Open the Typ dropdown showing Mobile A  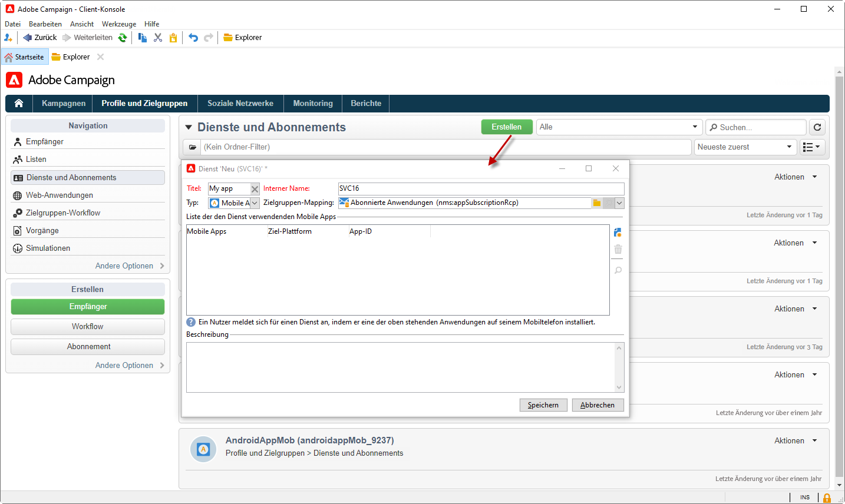(x=234, y=203)
